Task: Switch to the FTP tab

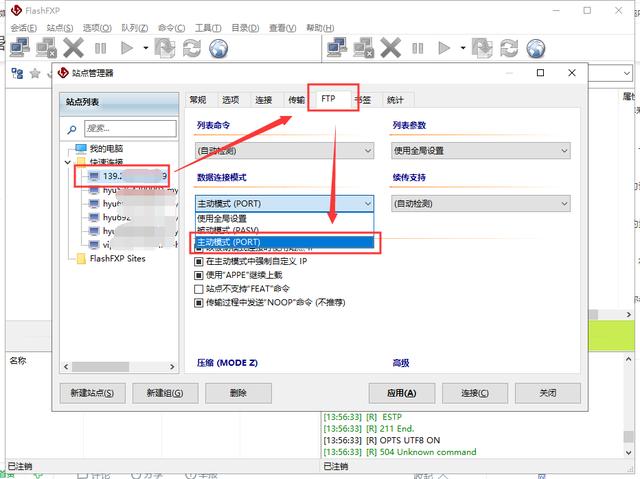Action: coord(328,99)
